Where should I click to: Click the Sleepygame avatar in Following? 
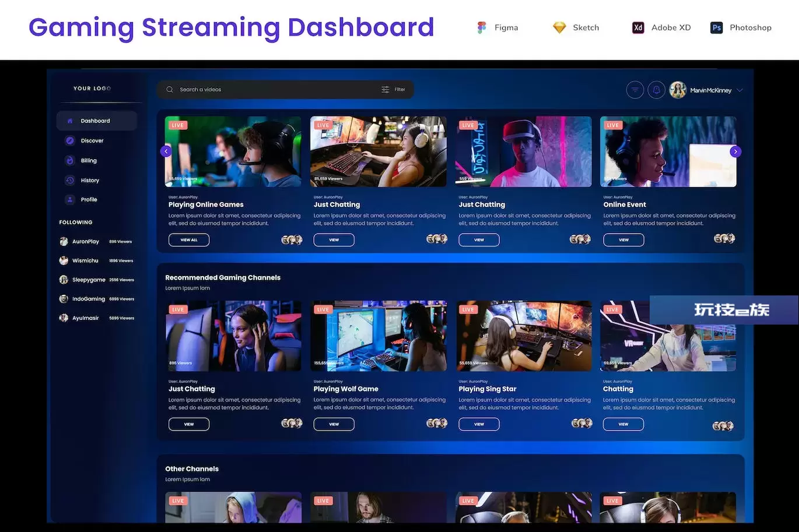pyautogui.click(x=64, y=280)
